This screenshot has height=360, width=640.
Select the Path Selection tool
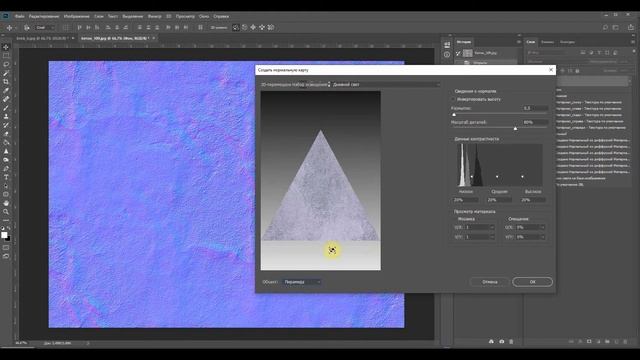coord(6,186)
